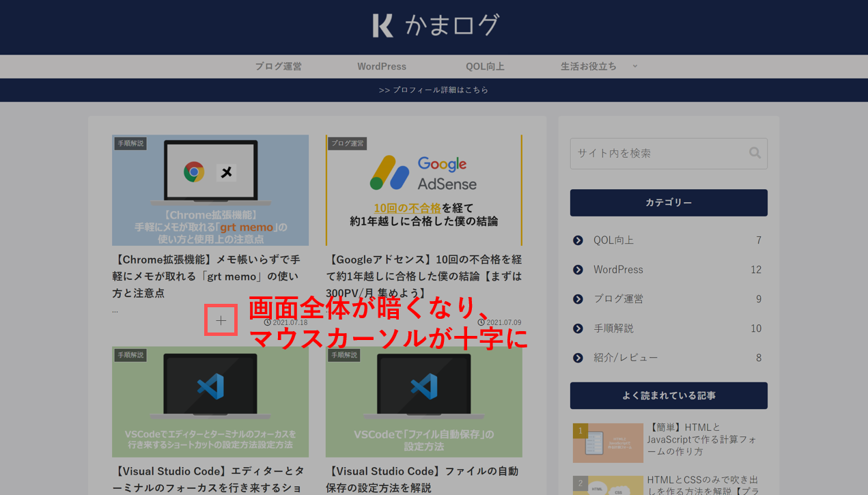868x495 pixels.
Task: Click the post count 10 for 手順解説
Action: tap(756, 328)
